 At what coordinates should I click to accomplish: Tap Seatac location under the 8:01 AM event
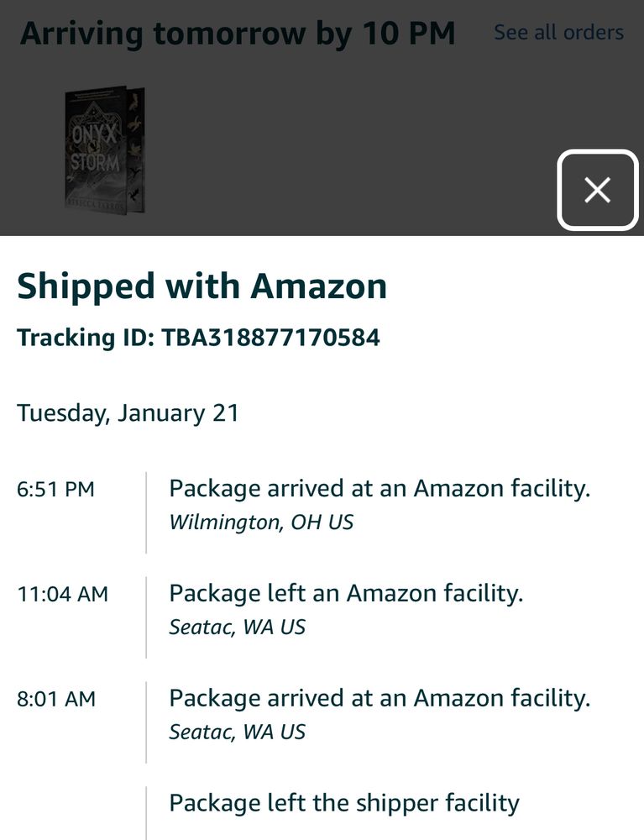(x=237, y=732)
